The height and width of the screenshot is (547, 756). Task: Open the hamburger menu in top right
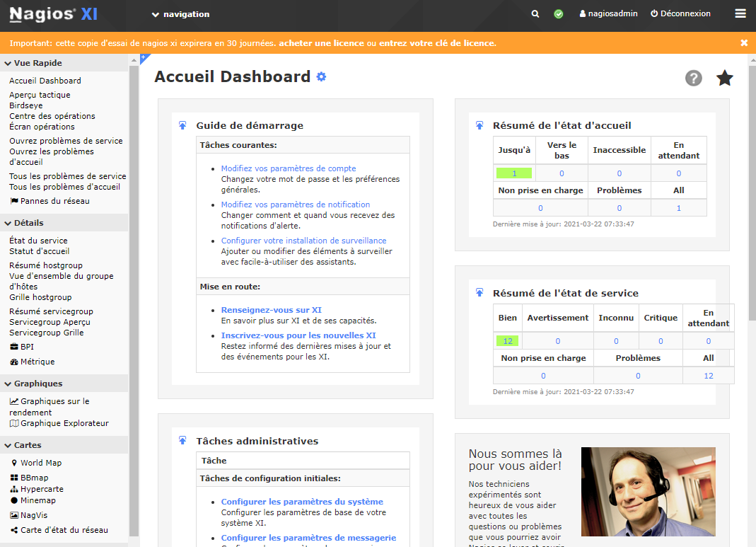740,13
